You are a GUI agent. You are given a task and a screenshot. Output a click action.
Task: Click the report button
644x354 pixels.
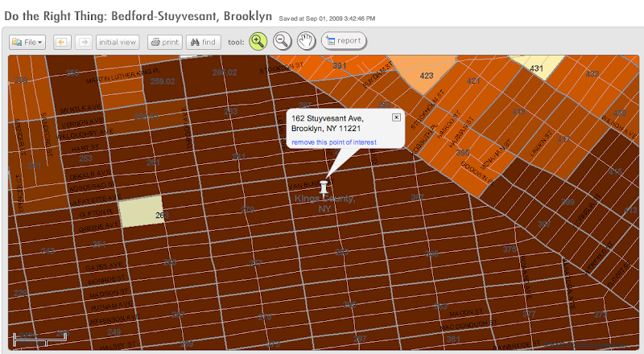[x=344, y=41]
